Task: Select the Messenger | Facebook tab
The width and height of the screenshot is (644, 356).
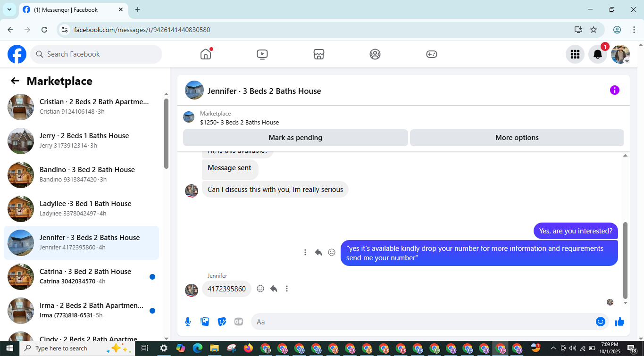Action: pyautogui.click(x=73, y=9)
